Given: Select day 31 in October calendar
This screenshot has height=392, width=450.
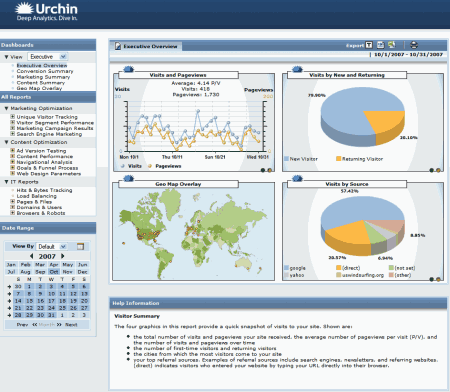Looking at the screenshot, I should click(51, 315).
